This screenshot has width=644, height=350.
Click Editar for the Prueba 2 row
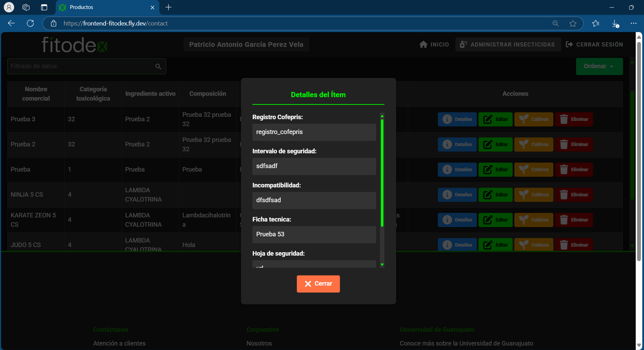tap(495, 144)
